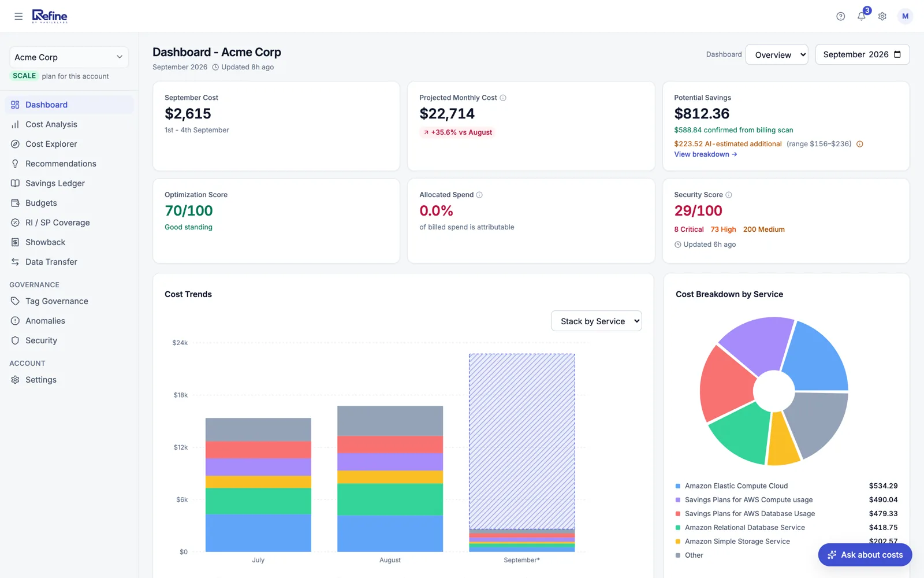The image size is (924, 578).
Task: Click the Ask about costs button
Action: pyautogui.click(x=865, y=555)
